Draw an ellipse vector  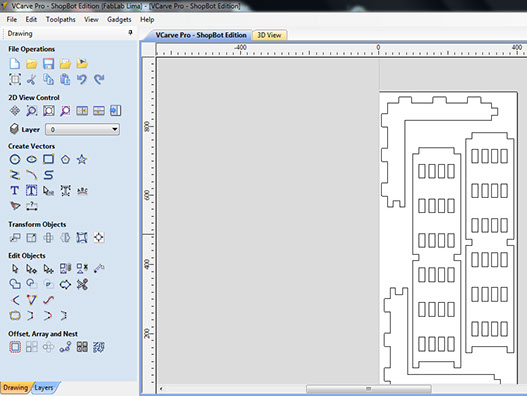point(32,159)
